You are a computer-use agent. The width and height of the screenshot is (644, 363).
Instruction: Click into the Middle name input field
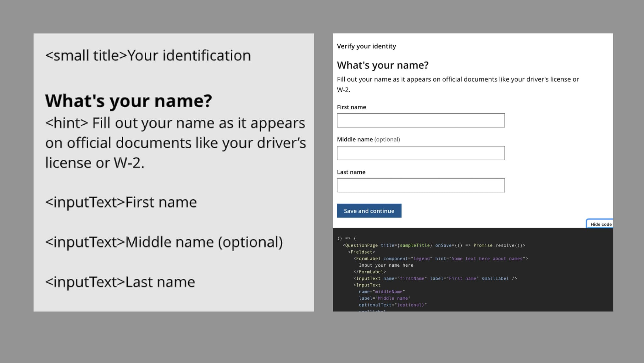pos(420,153)
